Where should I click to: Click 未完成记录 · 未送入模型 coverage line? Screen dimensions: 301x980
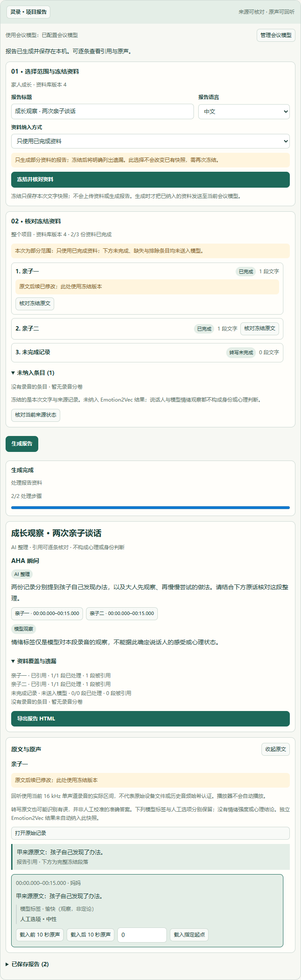tap(71, 693)
